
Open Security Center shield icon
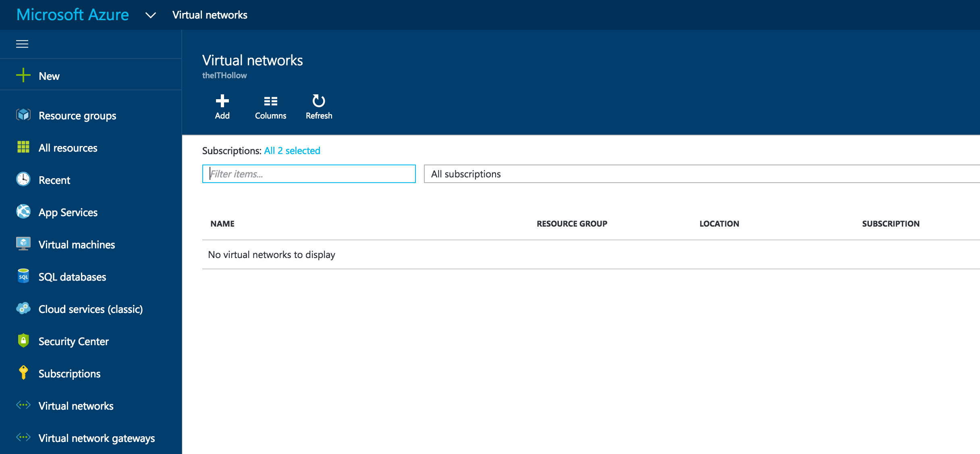pos(23,341)
